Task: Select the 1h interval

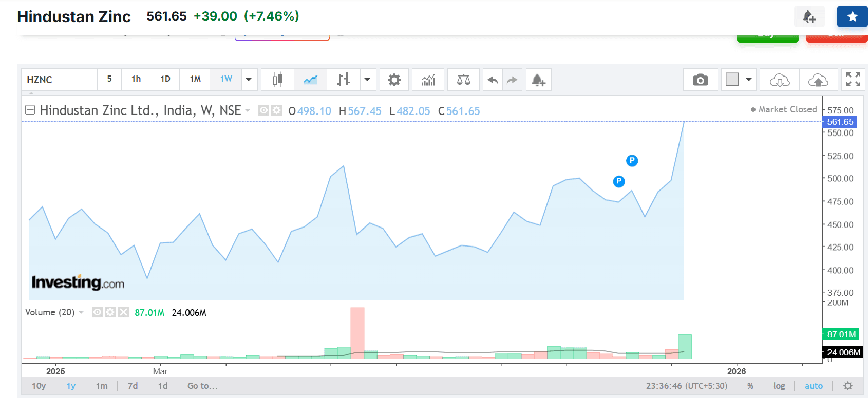Action: [136, 79]
